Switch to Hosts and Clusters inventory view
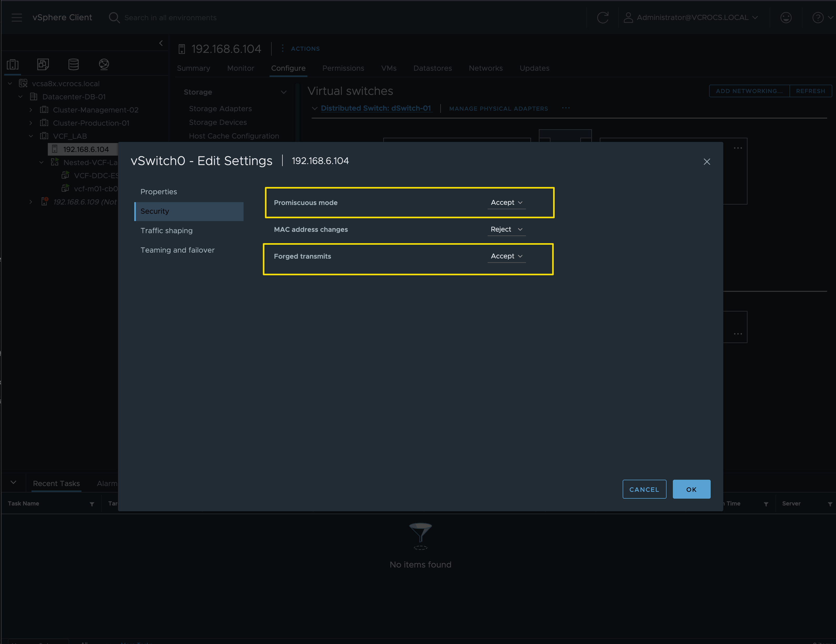 [x=13, y=64]
